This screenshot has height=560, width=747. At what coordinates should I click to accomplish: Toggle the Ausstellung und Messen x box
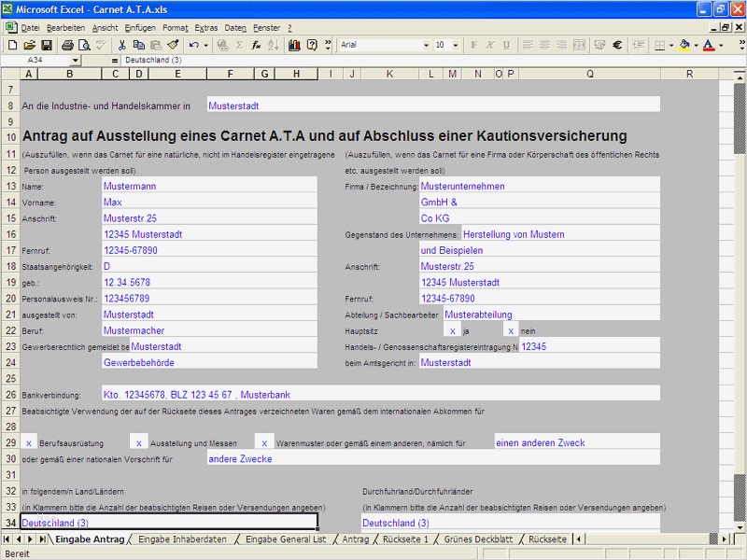coord(138,442)
